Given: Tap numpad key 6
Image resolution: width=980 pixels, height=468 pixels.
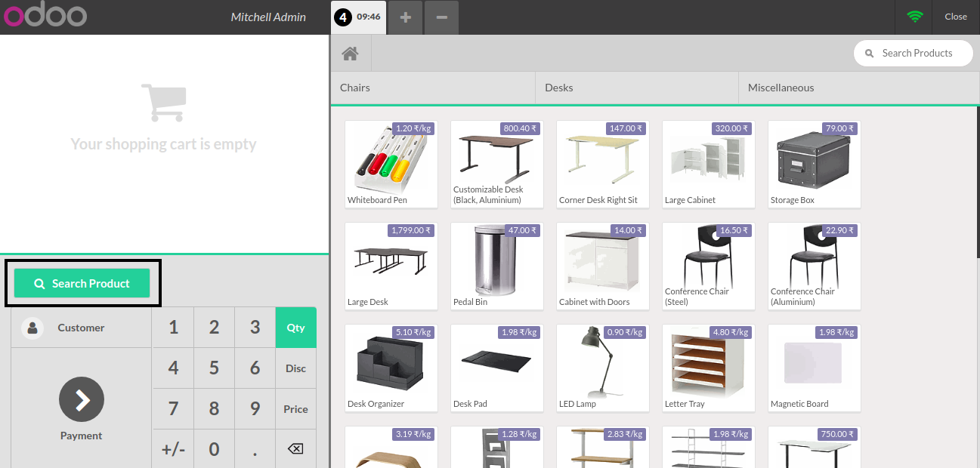Looking at the screenshot, I should 255,368.
